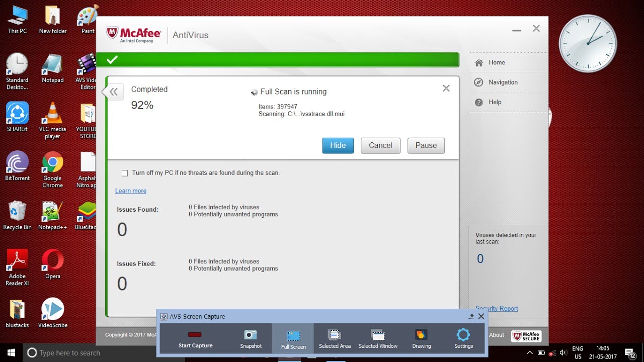Screen dimensions: 644x362
Task: Pause the Full Scan
Action: 426,145
